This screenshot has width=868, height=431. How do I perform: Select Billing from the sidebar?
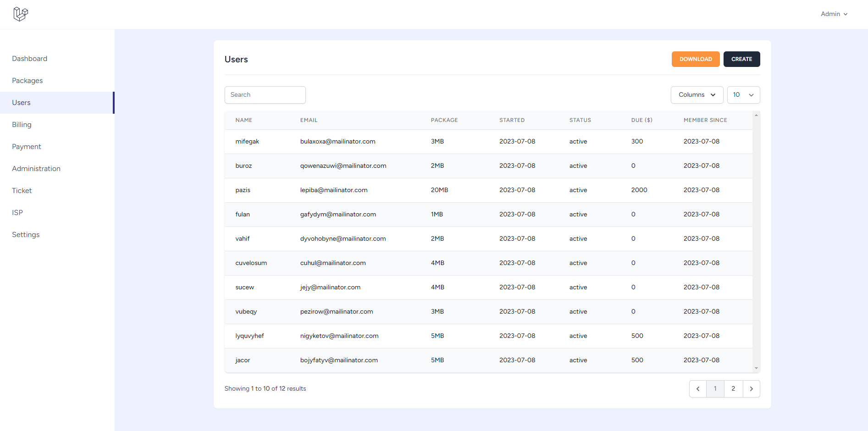coord(22,124)
